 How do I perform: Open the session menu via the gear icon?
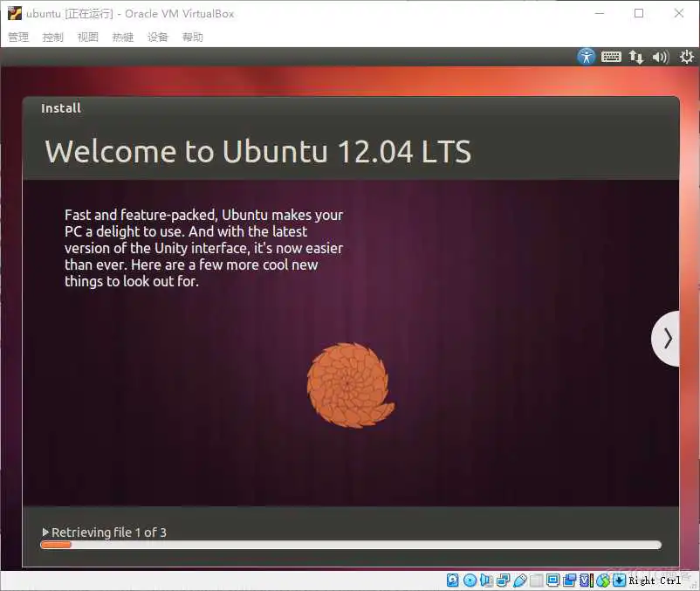tap(686, 57)
